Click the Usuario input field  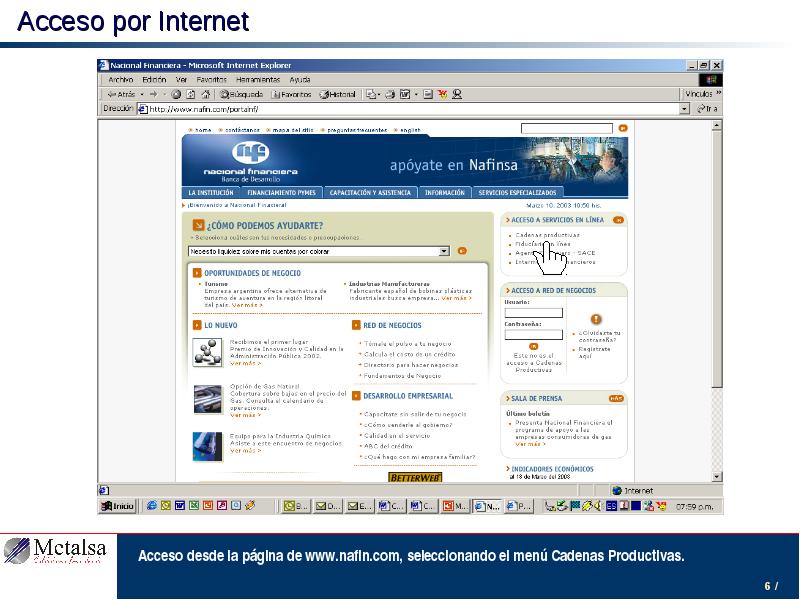click(534, 313)
